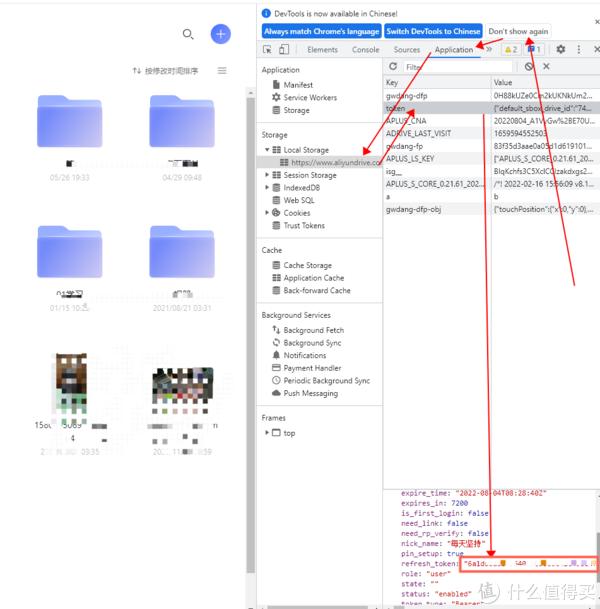
Task: Open Storage under Application section
Action: coord(296,110)
